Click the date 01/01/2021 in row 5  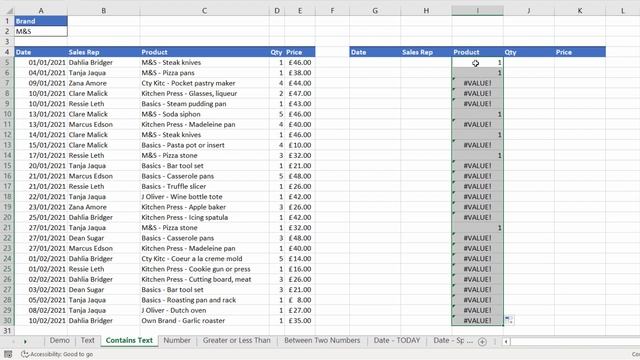tap(41, 62)
